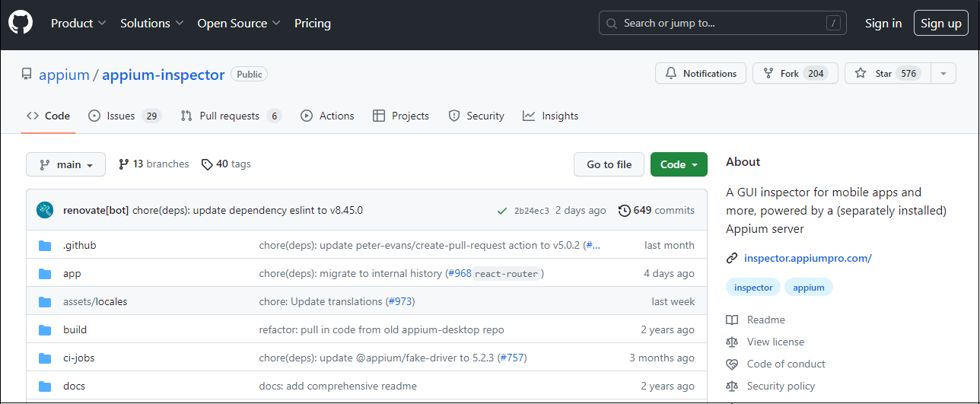
Task: Expand the Open Source menu
Action: pyautogui.click(x=239, y=23)
